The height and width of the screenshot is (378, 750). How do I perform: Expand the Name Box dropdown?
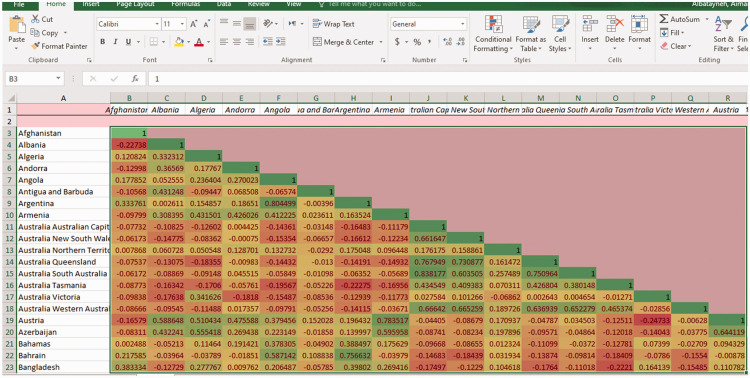click(58, 78)
